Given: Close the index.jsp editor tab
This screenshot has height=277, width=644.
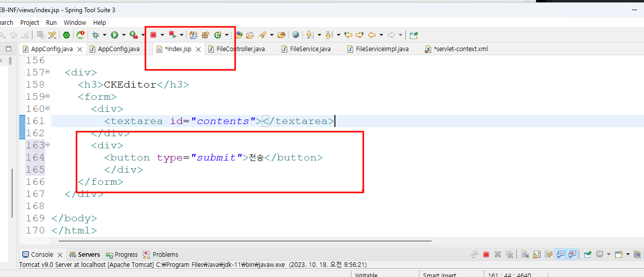Looking at the screenshot, I should (x=198, y=49).
